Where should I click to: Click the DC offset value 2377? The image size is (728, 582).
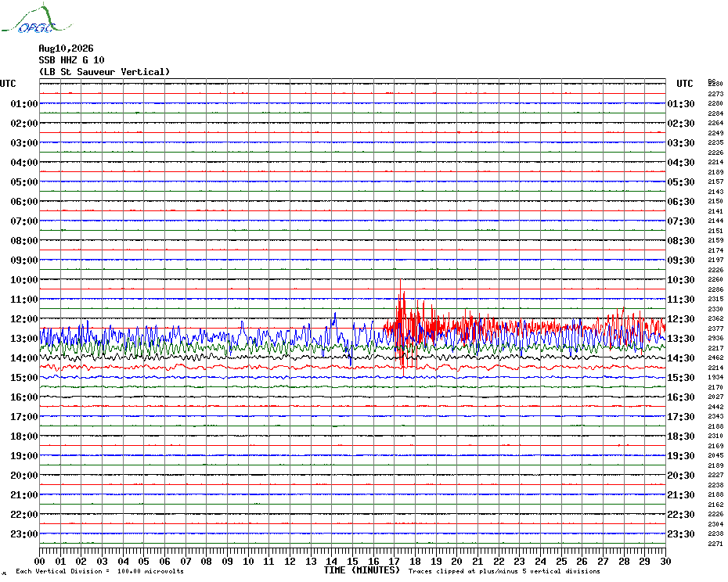[715, 329]
